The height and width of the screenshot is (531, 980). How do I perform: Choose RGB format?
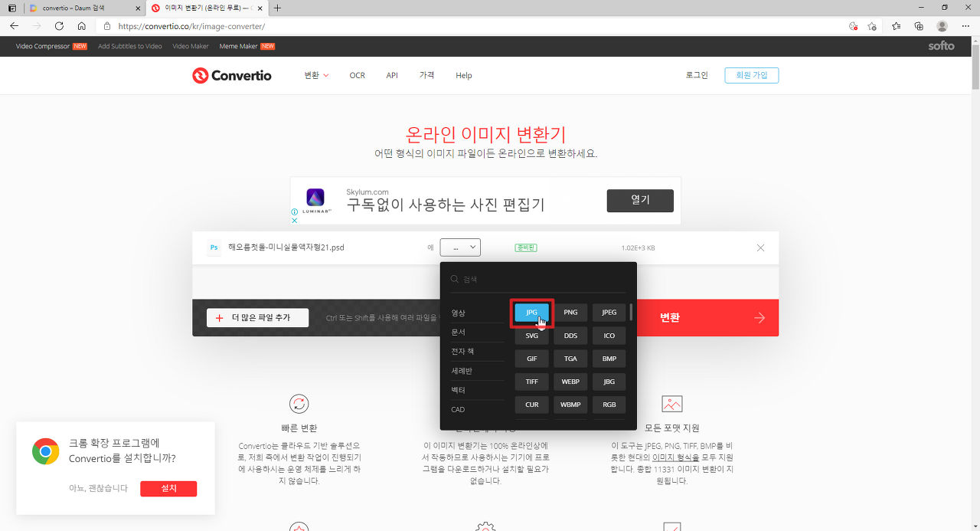(609, 405)
